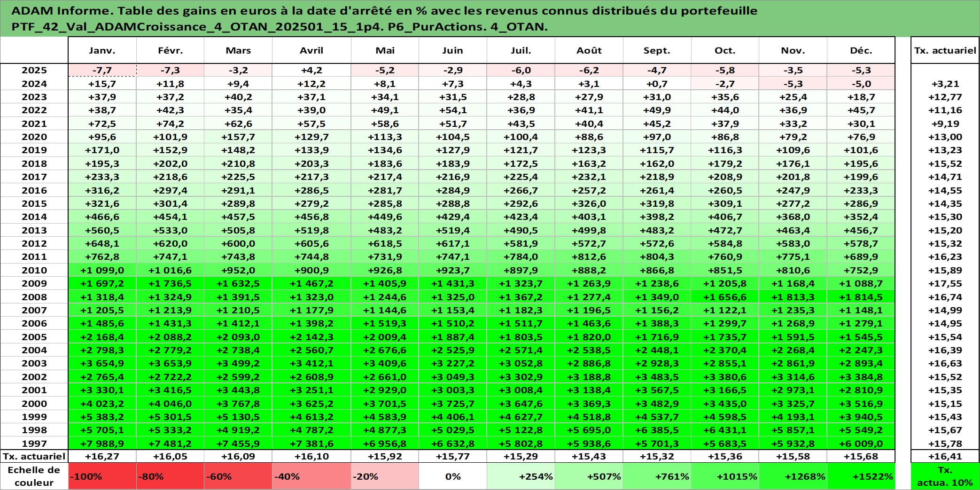Click the +7 988,9 cell for January 1997

(102, 443)
